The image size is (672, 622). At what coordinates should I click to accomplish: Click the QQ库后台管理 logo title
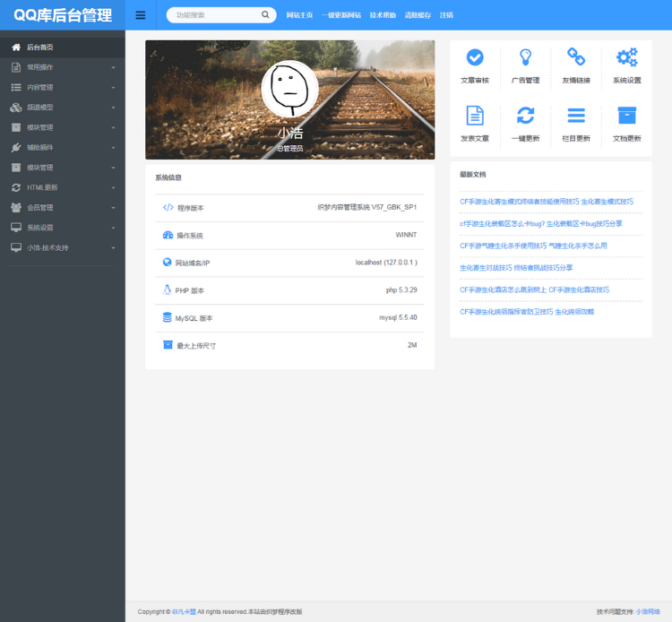click(63, 15)
